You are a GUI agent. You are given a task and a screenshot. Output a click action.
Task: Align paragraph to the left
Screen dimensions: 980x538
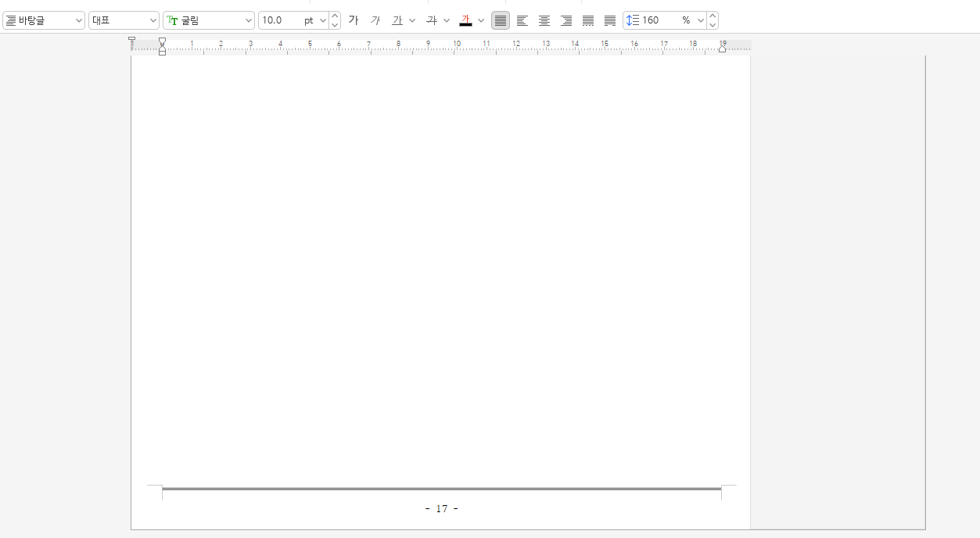522,20
